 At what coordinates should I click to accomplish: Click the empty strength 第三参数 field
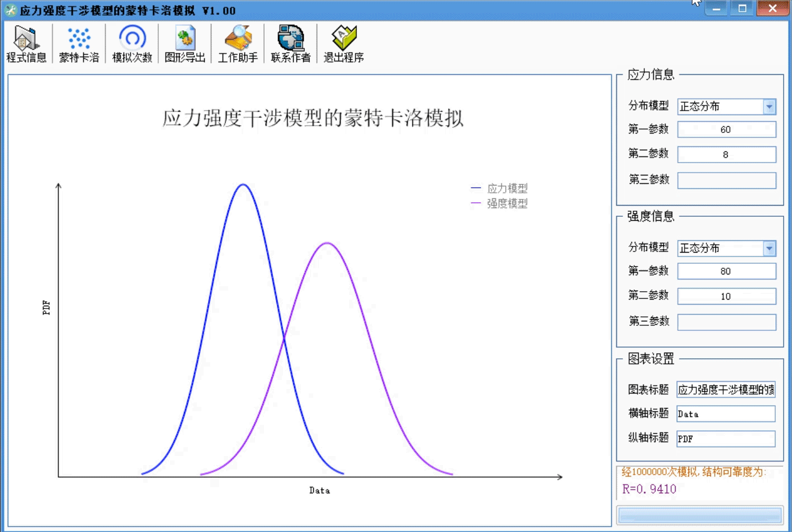coord(727,322)
